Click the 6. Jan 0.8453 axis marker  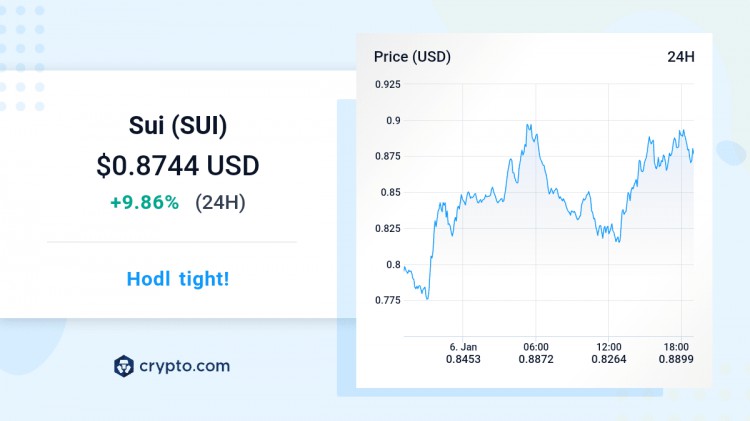point(463,353)
